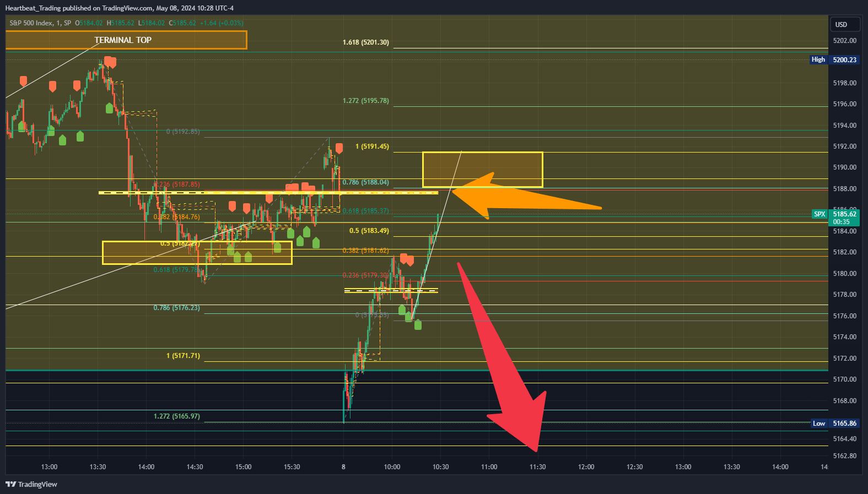Click the 5170.00 price scale label
This screenshot has width=868, height=494.
pos(845,379)
